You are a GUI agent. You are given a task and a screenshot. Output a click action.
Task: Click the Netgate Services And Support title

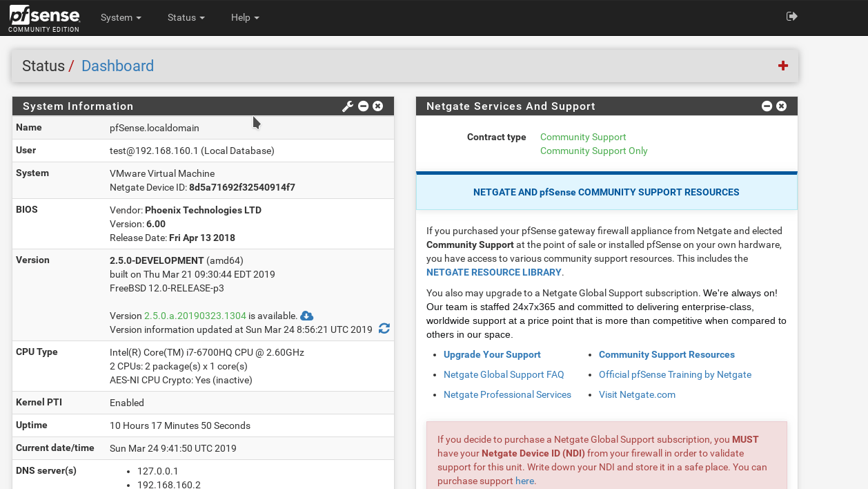tap(511, 106)
